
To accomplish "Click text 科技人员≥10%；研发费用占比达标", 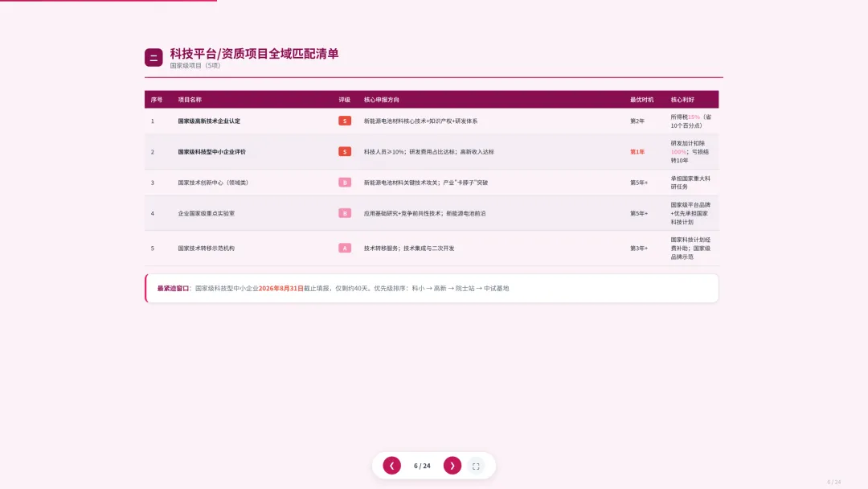I will tap(410, 152).
